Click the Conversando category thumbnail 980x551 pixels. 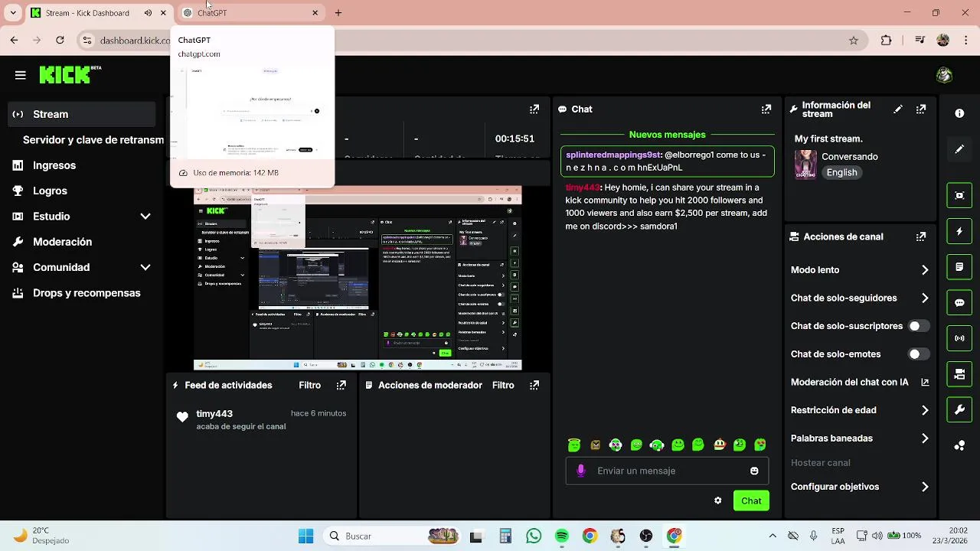(x=805, y=164)
